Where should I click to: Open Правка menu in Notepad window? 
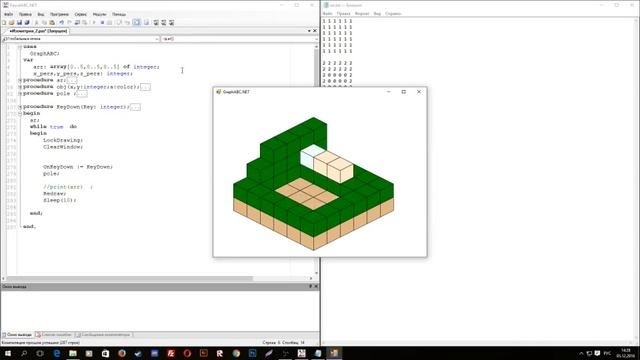(344, 14)
